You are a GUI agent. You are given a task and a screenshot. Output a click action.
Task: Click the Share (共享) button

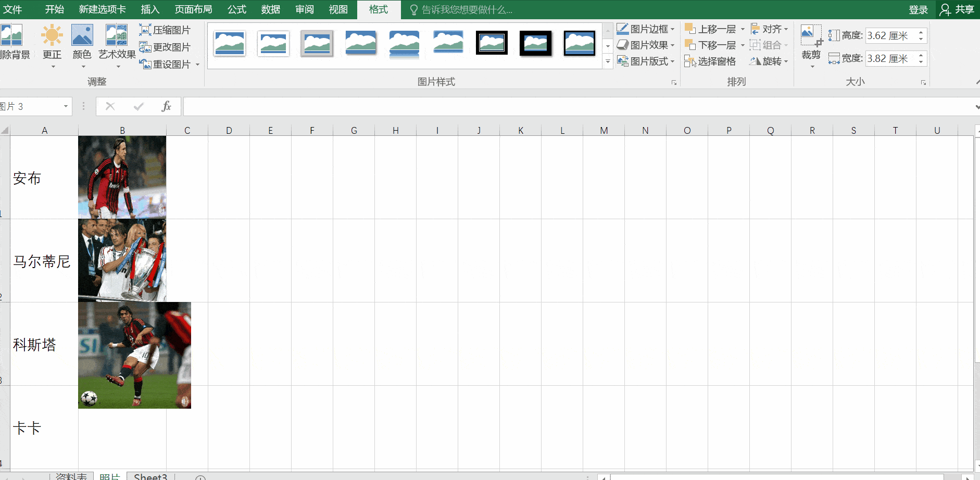pyautogui.click(x=958, y=9)
